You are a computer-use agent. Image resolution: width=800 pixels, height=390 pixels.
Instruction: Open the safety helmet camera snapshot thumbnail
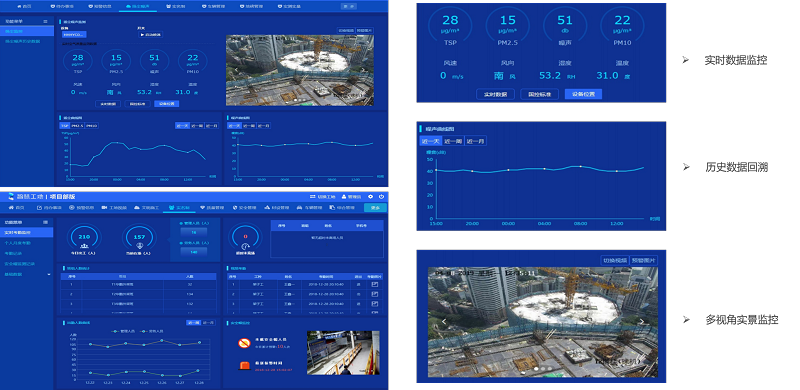(343, 352)
